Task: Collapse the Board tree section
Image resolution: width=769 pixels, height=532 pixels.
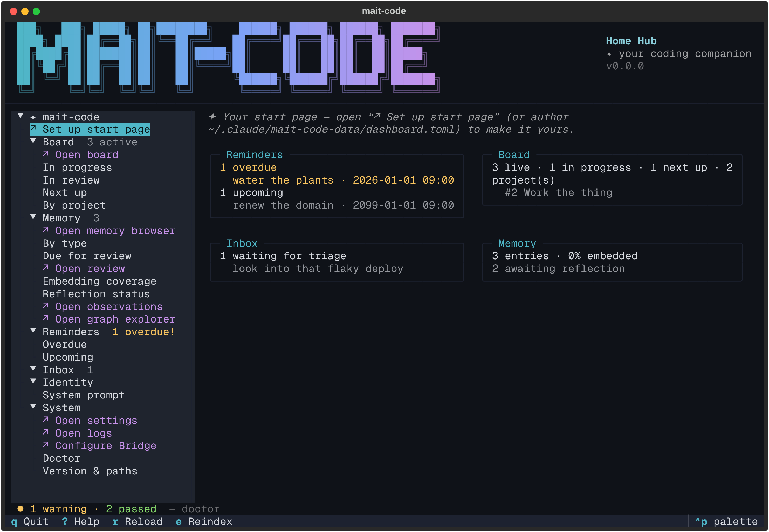Action: tap(33, 141)
